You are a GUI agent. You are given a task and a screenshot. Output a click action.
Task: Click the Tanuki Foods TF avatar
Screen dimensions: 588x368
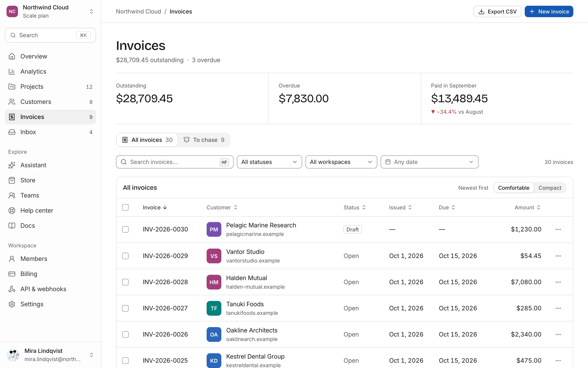(x=214, y=308)
